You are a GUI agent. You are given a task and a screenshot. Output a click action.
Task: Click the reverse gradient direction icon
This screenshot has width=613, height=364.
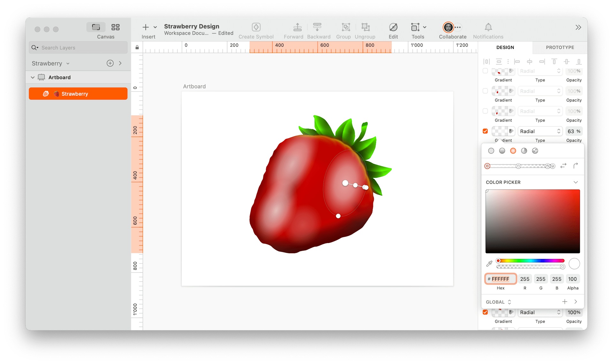[x=563, y=166]
